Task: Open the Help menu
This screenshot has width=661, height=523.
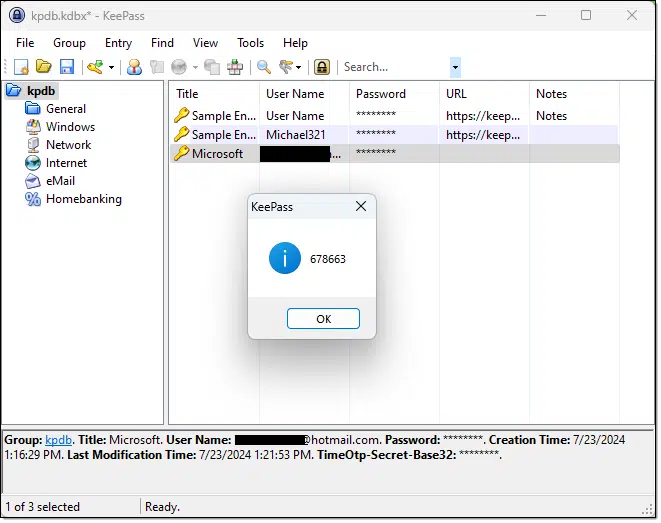Action: pos(295,43)
